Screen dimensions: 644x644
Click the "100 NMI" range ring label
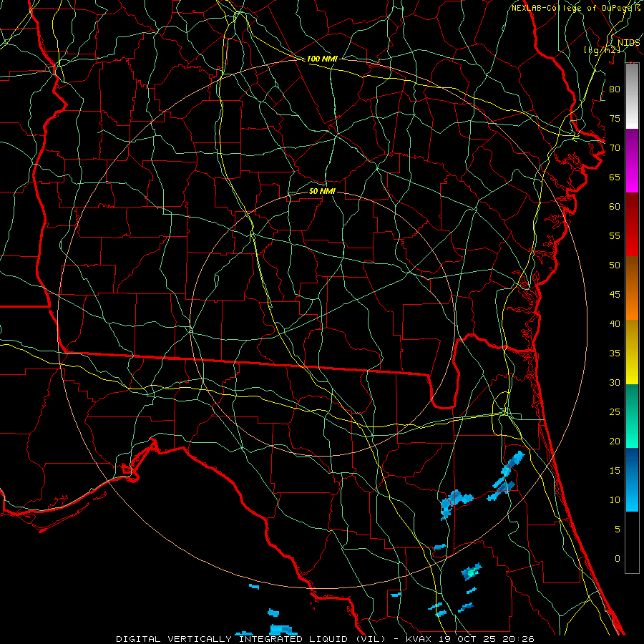(322, 59)
